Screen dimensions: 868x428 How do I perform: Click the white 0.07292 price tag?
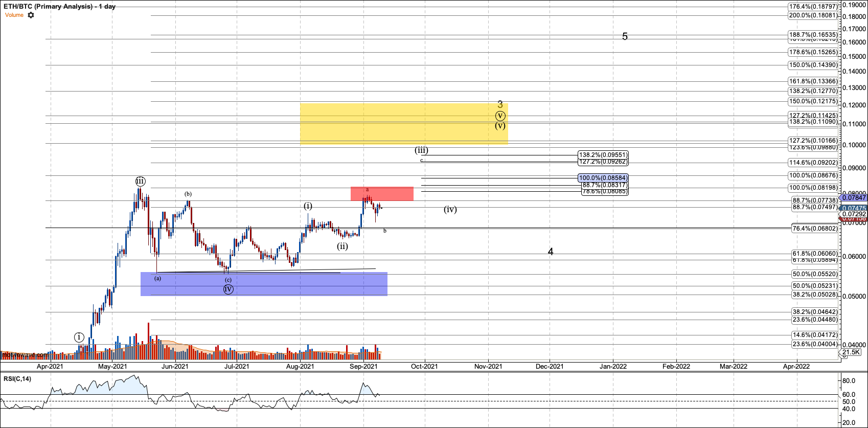tap(854, 214)
